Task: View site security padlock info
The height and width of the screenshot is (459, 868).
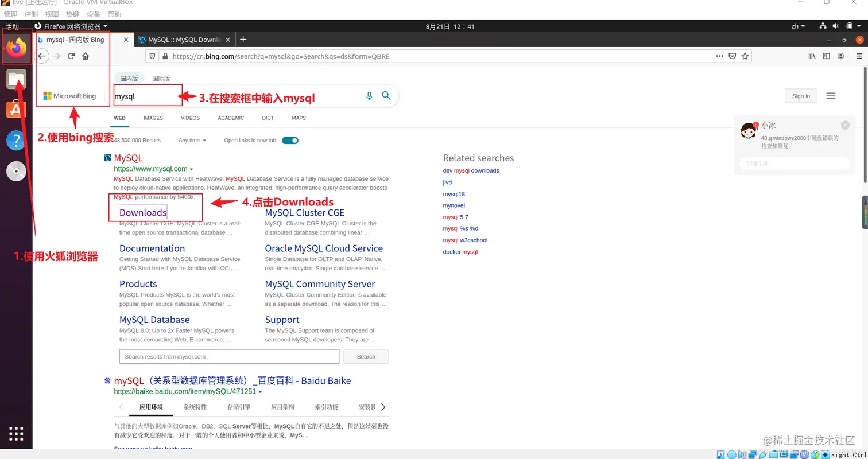Action: point(165,56)
